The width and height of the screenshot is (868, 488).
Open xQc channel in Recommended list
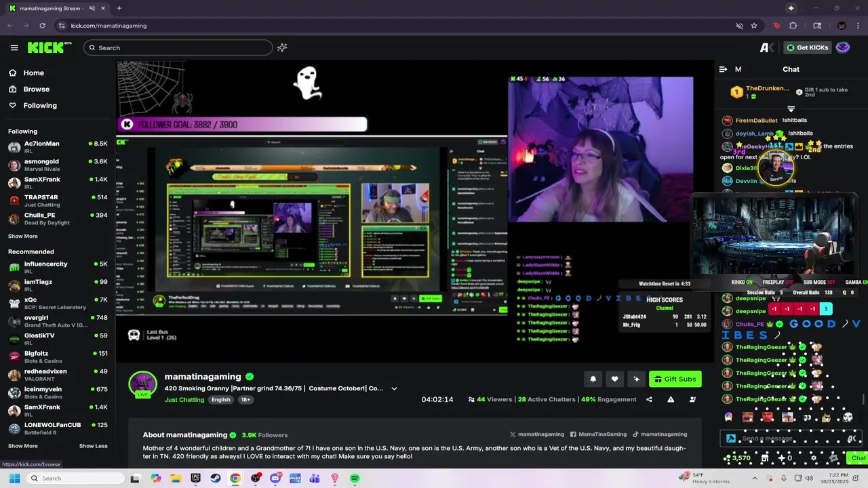pos(58,304)
